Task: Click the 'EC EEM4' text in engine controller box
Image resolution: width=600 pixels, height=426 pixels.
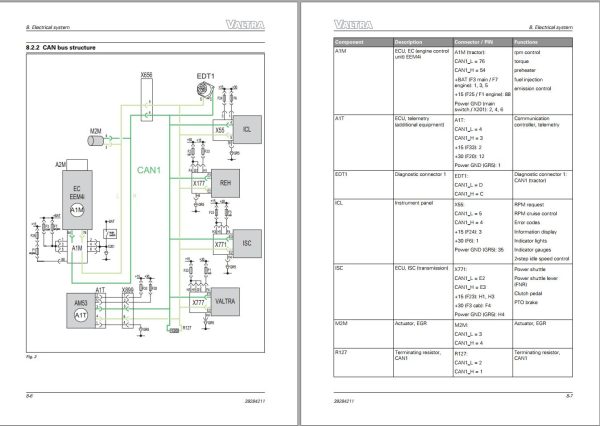Action: point(77,193)
